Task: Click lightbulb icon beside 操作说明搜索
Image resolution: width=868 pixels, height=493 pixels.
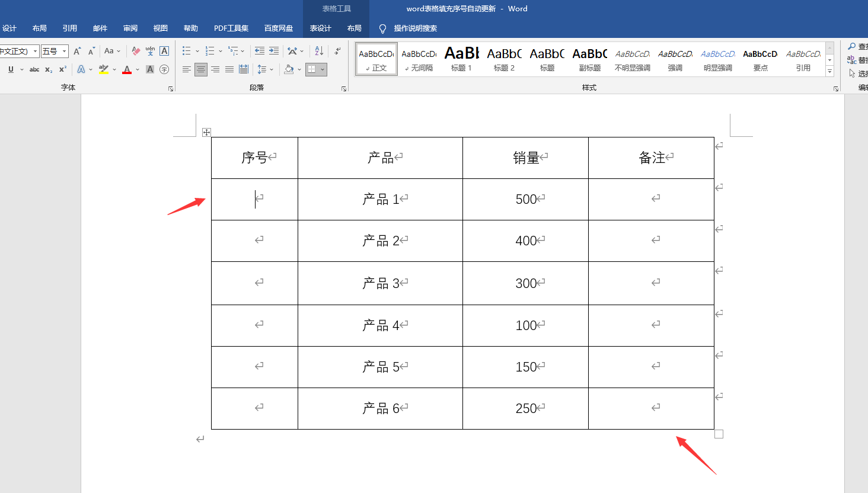Action: (383, 28)
